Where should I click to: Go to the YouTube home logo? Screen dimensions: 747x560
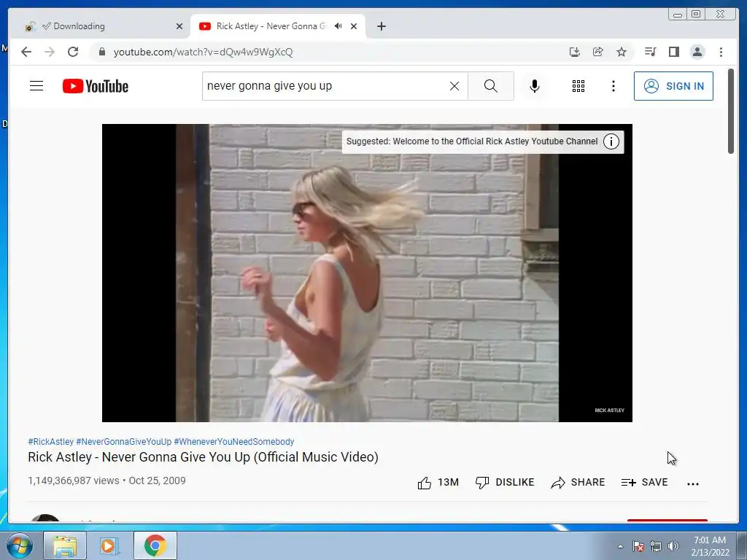pyautogui.click(x=96, y=86)
